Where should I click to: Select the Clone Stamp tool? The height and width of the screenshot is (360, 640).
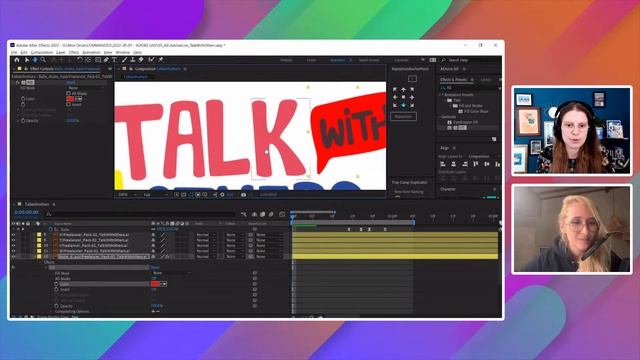133,60
